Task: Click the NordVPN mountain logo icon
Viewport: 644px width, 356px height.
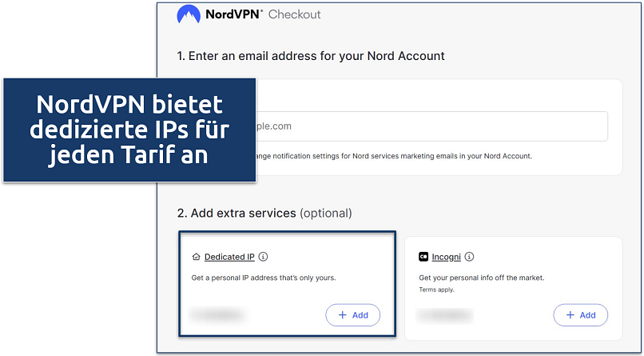Action: 189,14
